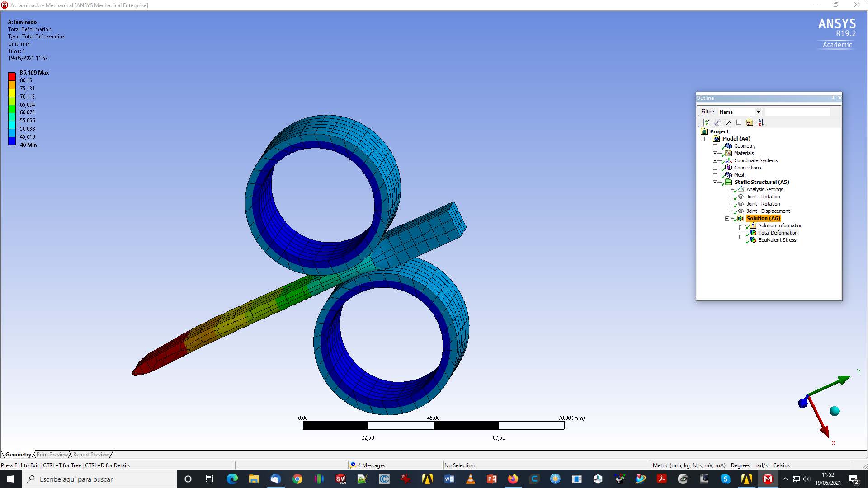Switch to the Print Preview tab
Screen dimensions: 868x488
(x=52, y=455)
